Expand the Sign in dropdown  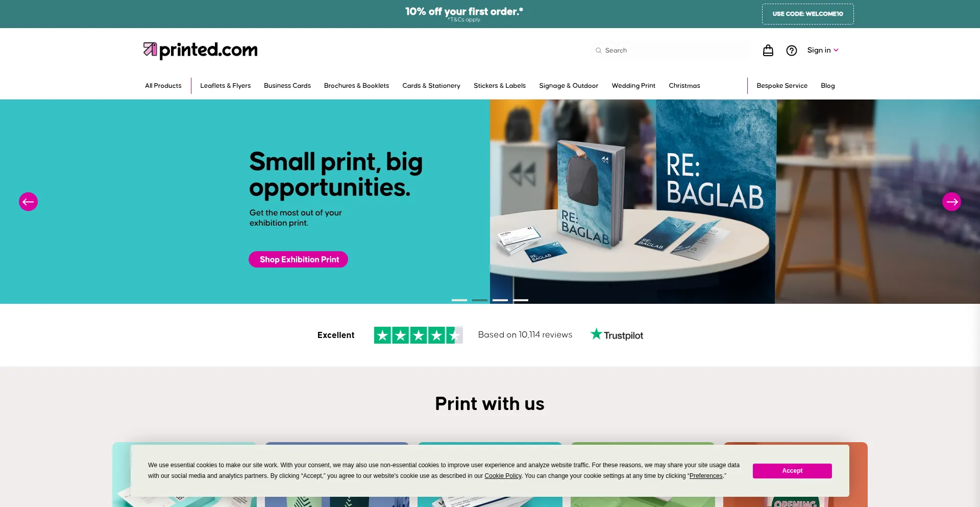[x=823, y=50]
